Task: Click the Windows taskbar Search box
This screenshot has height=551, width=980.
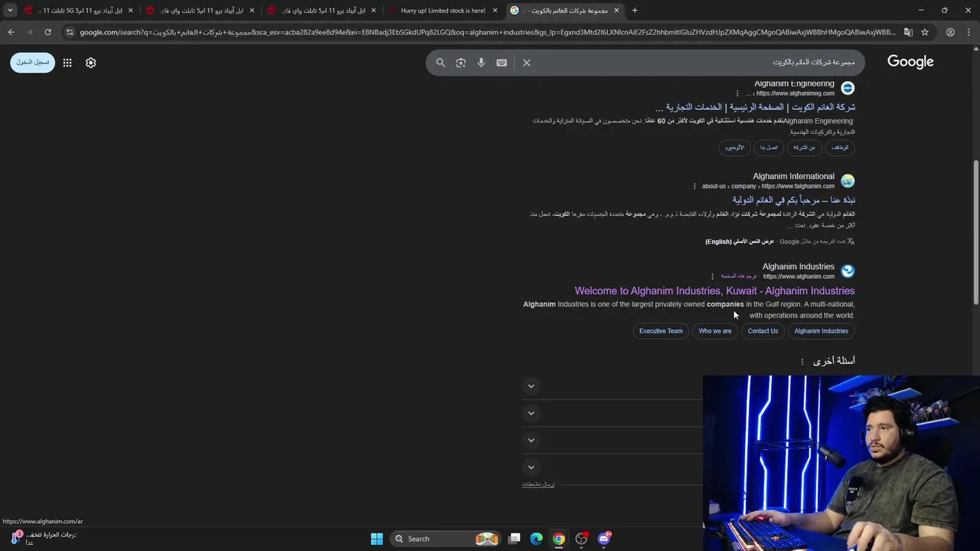Action: [447, 539]
